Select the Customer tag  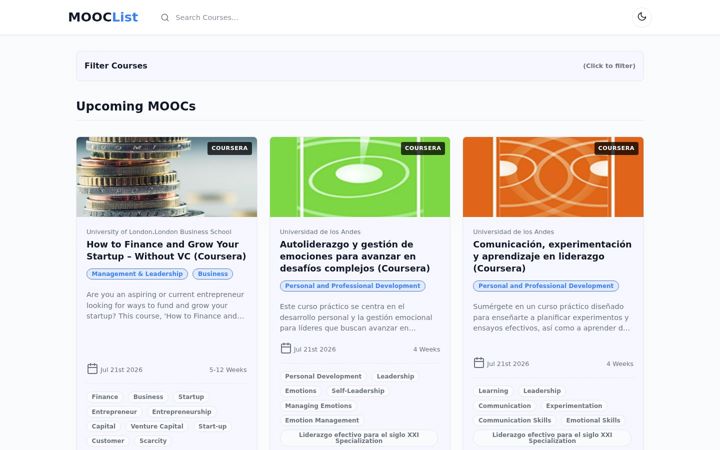click(x=108, y=441)
